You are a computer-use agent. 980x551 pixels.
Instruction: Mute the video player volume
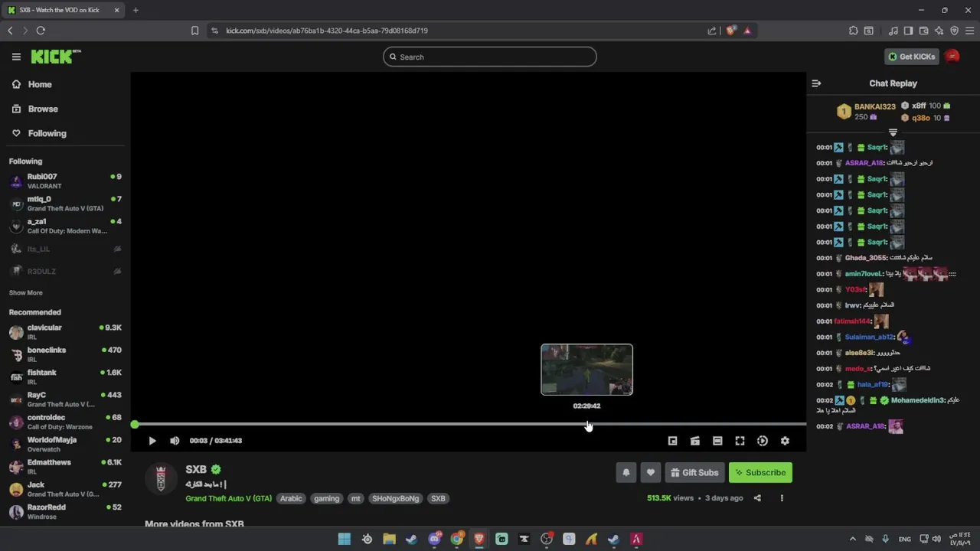(x=175, y=441)
